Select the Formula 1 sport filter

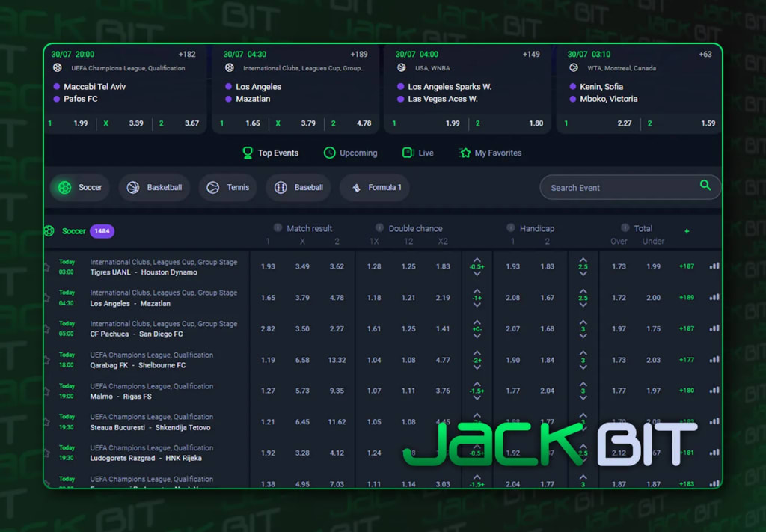tap(375, 187)
